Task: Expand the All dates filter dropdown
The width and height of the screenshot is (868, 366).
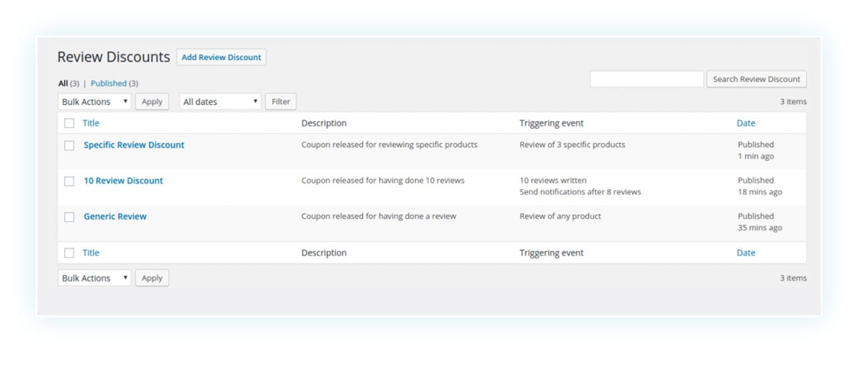Action: click(x=220, y=102)
